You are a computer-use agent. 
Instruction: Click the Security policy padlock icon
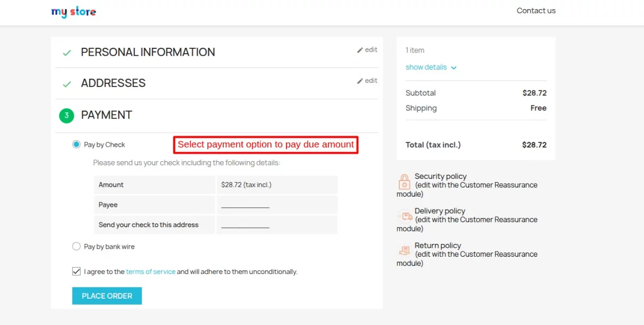point(404,182)
